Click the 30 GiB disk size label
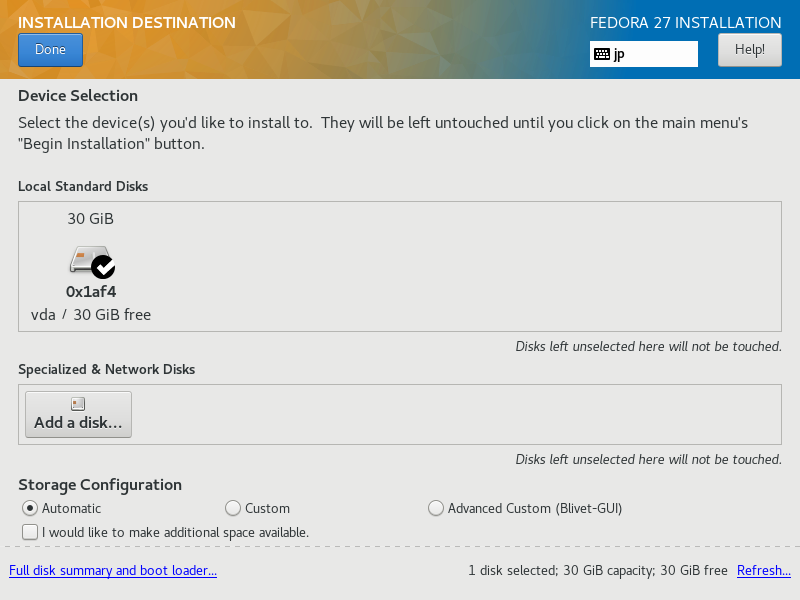The height and width of the screenshot is (600, 800). coord(91,219)
